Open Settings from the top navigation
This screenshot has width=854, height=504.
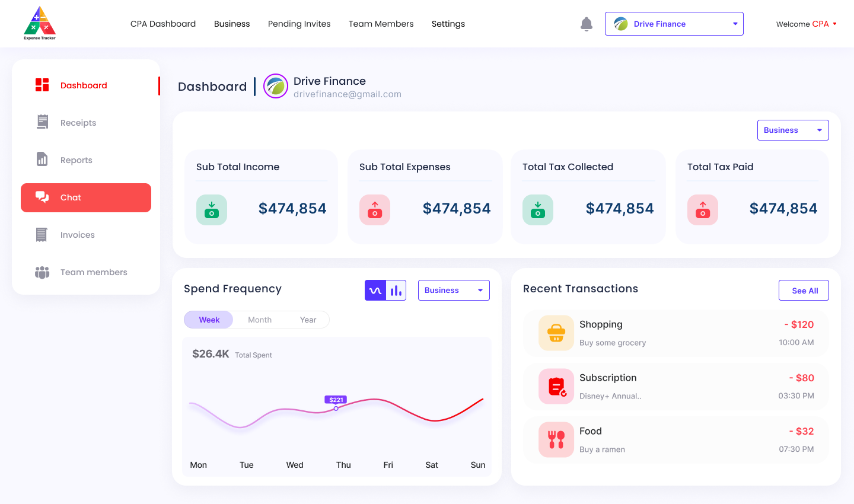point(448,24)
